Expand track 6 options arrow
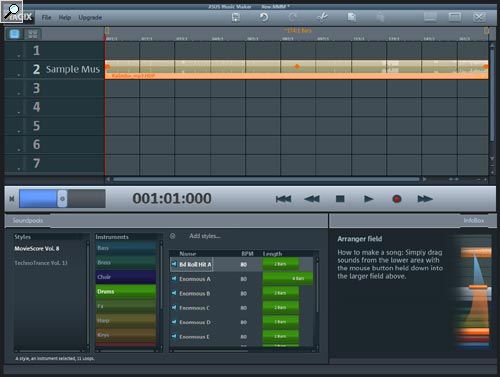The image size is (500, 377). tap(19, 150)
